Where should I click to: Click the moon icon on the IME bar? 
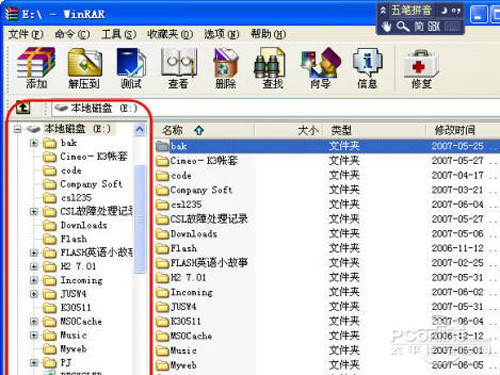coord(444,10)
